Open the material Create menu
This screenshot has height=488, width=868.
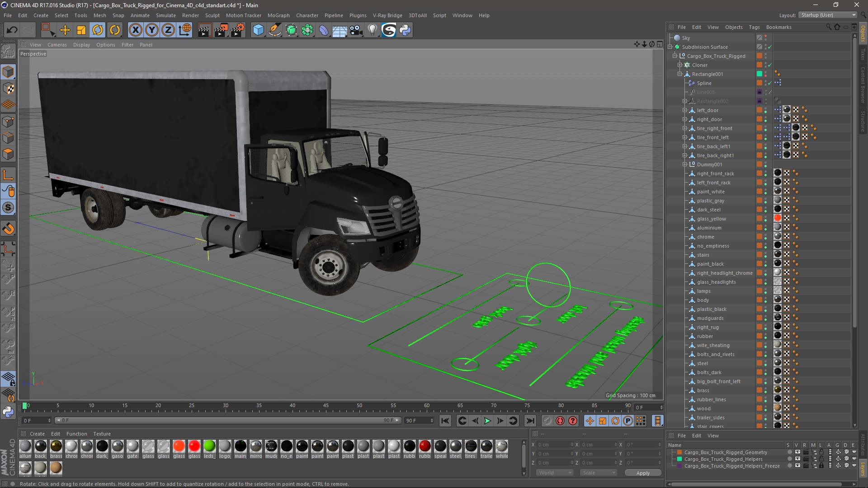[x=37, y=434]
